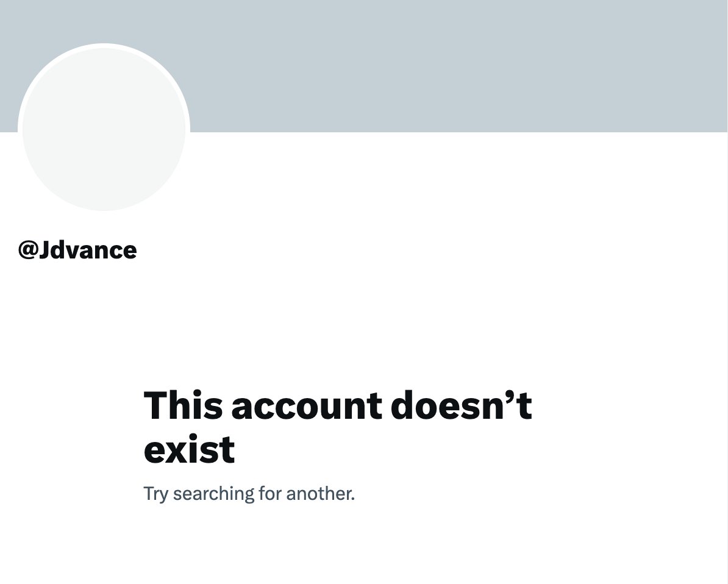Click the "@" symbol before Jdvance
The height and width of the screenshot is (584, 728).
(x=27, y=250)
